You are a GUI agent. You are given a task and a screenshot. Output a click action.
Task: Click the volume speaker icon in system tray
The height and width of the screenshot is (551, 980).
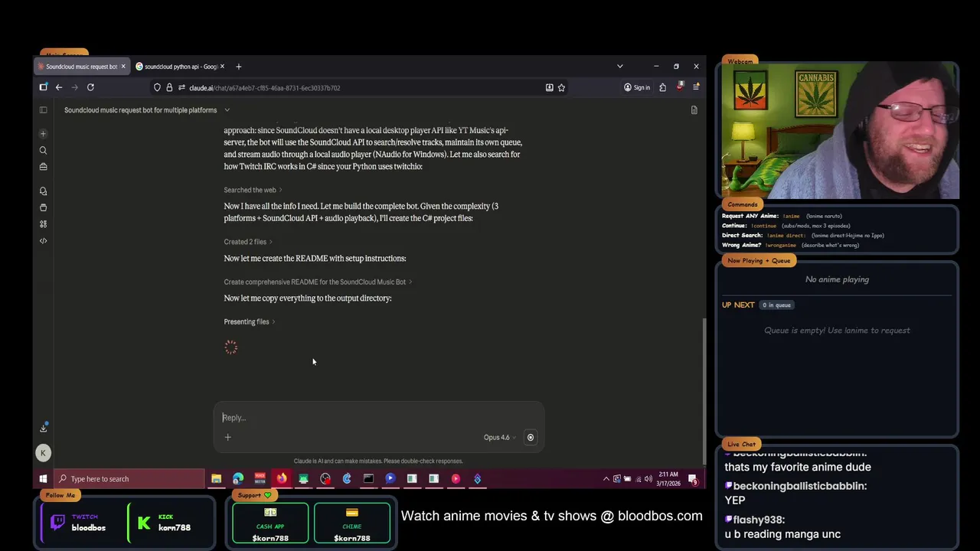click(648, 479)
